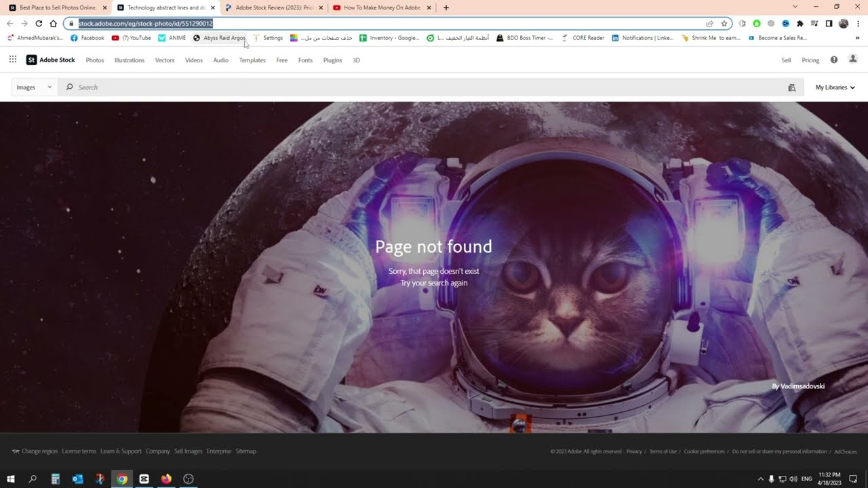Viewport: 868px width, 488px height.
Task: Open Windows taskbar search
Action: (33, 479)
